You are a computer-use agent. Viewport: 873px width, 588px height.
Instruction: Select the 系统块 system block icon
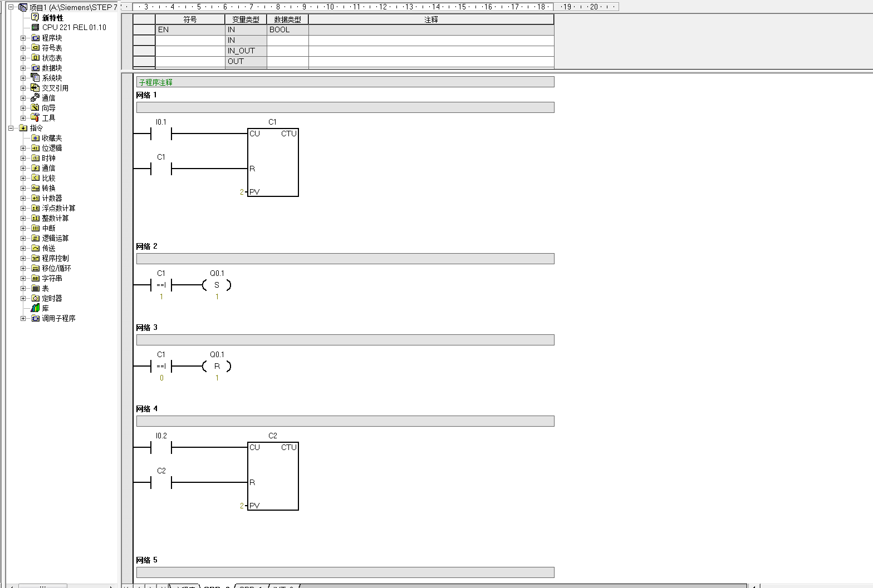point(35,78)
